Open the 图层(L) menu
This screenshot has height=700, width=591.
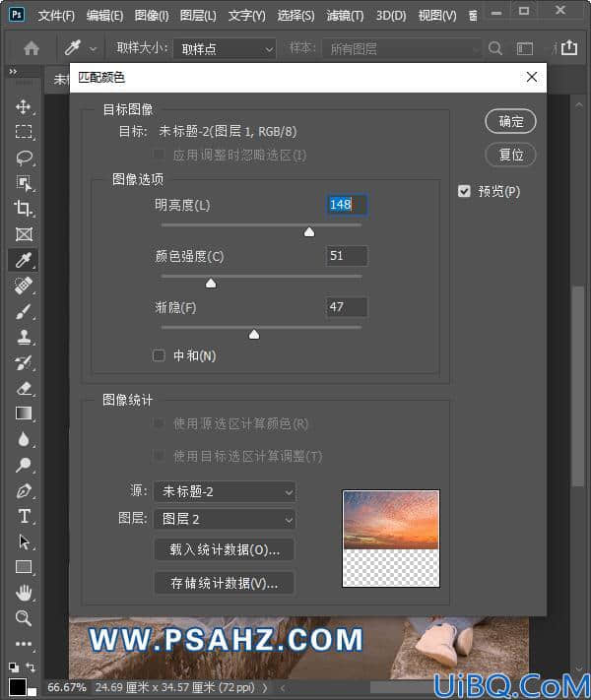point(198,16)
